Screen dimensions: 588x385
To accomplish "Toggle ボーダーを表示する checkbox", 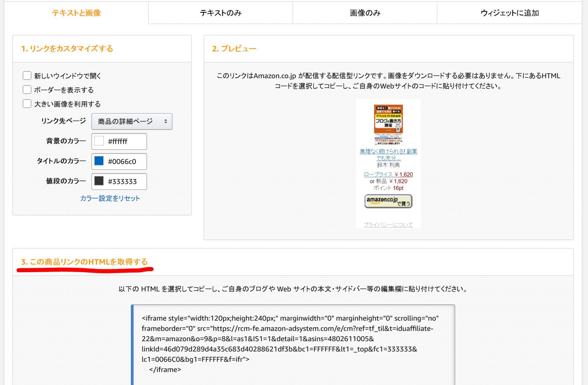I will pyautogui.click(x=27, y=90).
